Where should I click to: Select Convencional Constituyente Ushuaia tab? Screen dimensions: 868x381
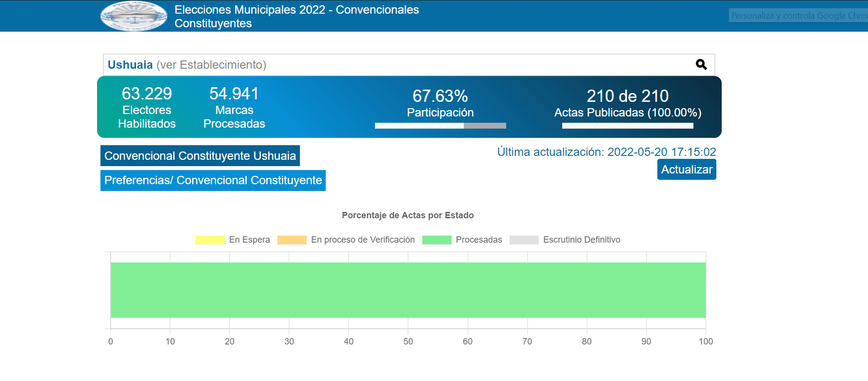pos(200,156)
